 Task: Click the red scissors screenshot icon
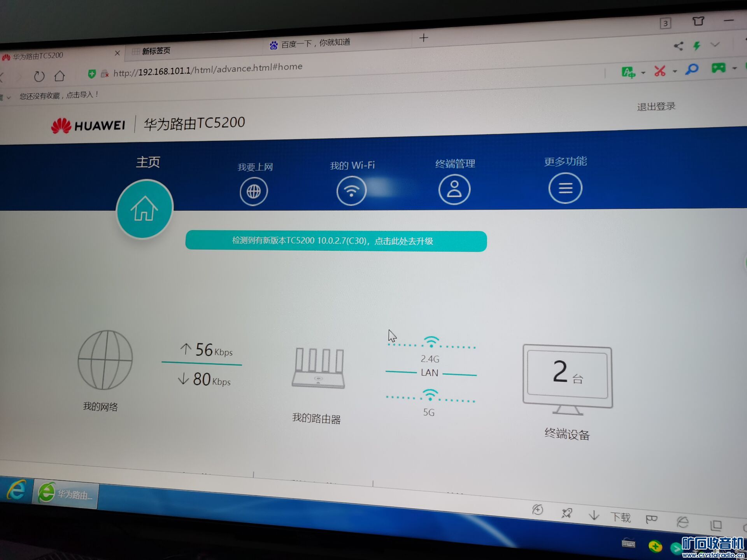pyautogui.click(x=660, y=71)
